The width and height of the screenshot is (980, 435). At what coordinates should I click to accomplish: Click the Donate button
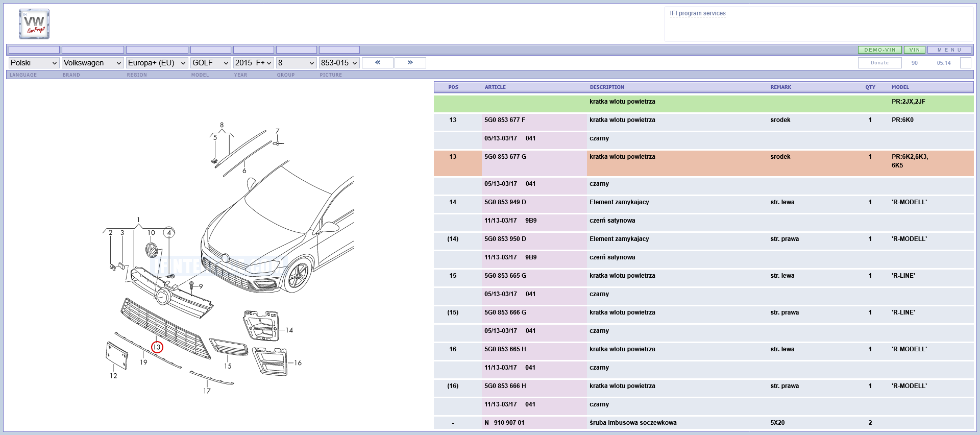point(880,63)
